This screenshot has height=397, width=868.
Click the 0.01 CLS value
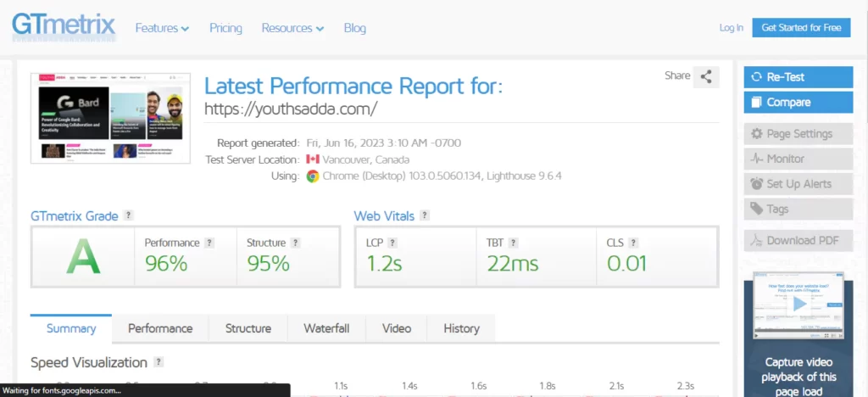click(x=626, y=264)
